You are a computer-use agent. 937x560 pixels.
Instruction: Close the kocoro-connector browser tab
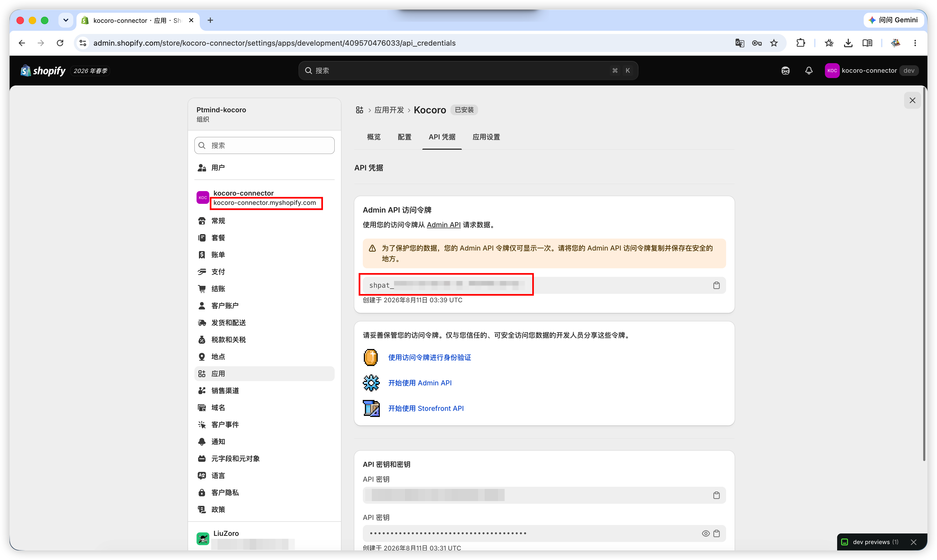click(x=191, y=20)
